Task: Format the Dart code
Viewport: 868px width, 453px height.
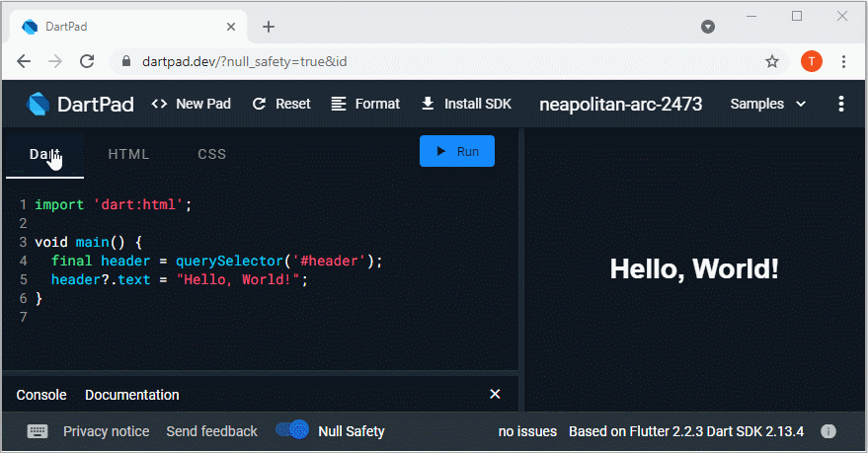Action: click(365, 104)
